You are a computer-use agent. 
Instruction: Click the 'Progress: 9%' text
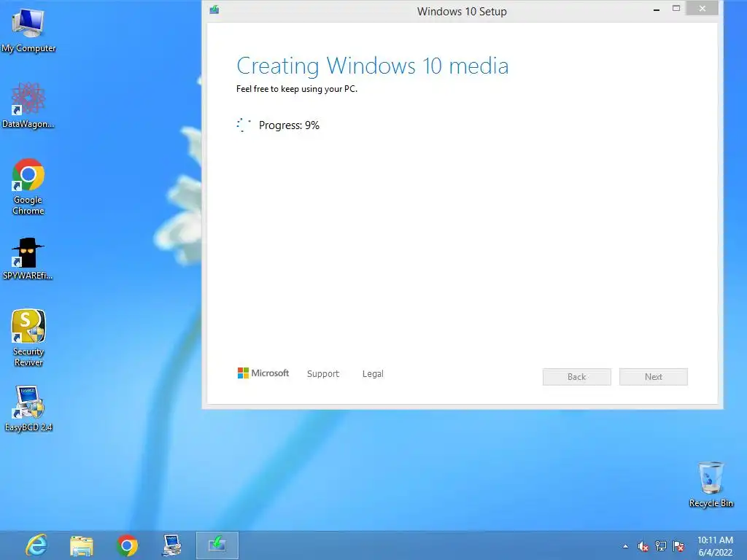click(x=289, y=125)
